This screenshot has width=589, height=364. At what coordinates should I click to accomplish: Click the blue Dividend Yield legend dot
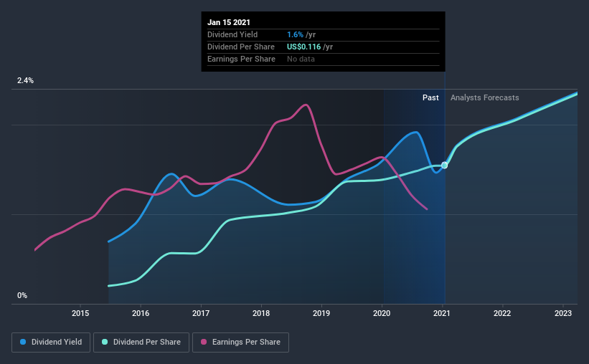tap(23, 342)
